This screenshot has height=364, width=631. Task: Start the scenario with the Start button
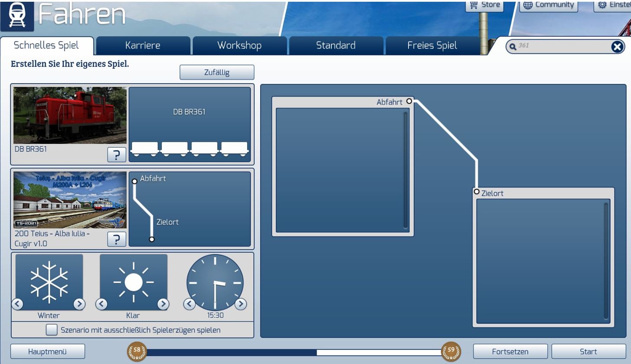point(588,351)
